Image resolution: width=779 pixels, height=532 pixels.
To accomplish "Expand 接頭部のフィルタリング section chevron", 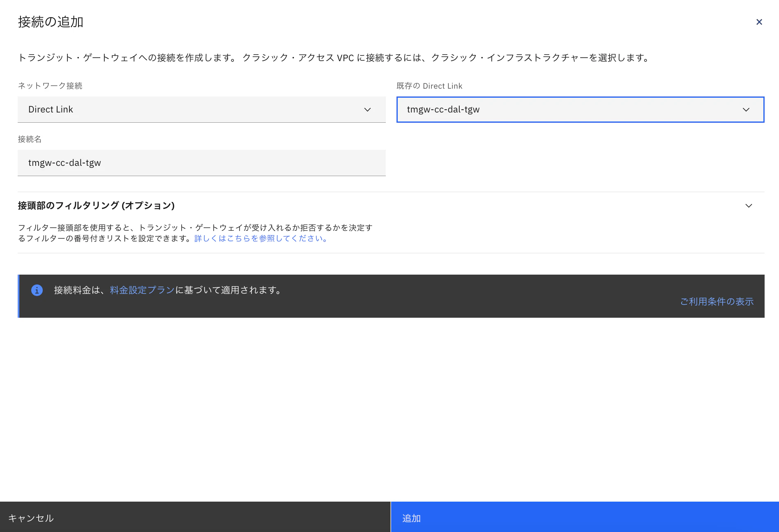I will 749,206.
